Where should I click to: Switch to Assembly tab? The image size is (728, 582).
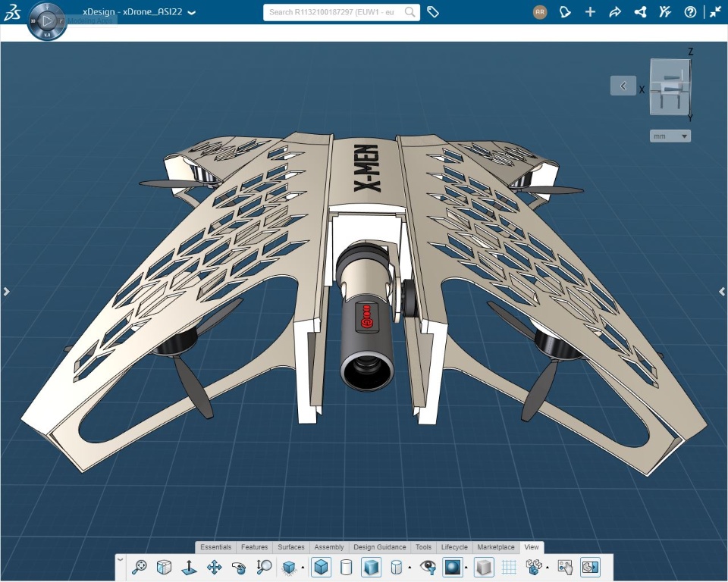pos(328,547)
